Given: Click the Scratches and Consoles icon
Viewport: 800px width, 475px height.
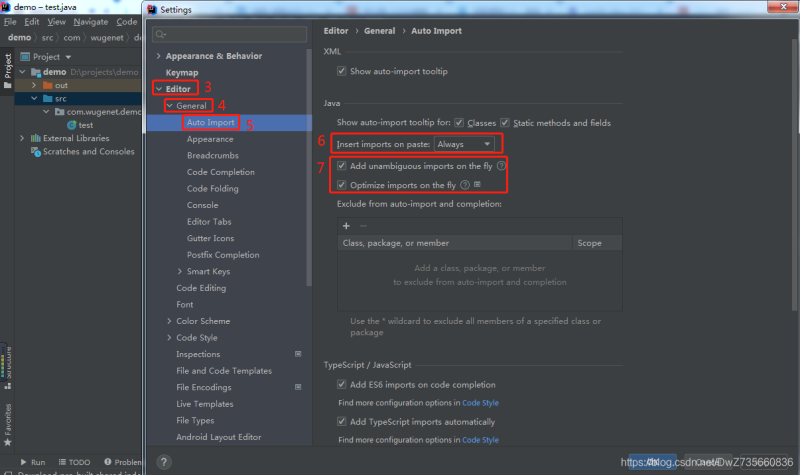Looking at the screenshot, I should pos(36,152).
